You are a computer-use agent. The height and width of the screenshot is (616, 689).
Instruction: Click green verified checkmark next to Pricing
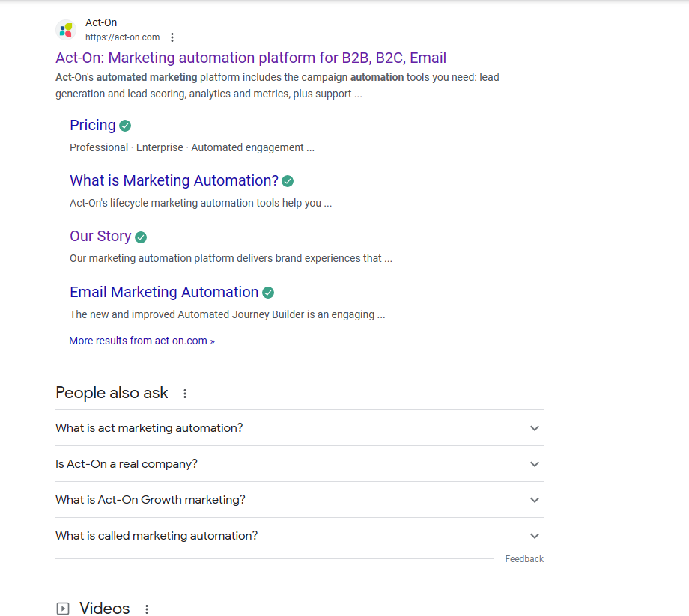click(x=125, y=126)
